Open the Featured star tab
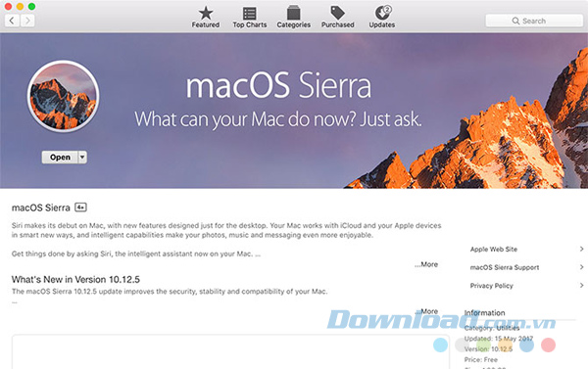Viewport: 588px width, 369px height. pos(206,18)
